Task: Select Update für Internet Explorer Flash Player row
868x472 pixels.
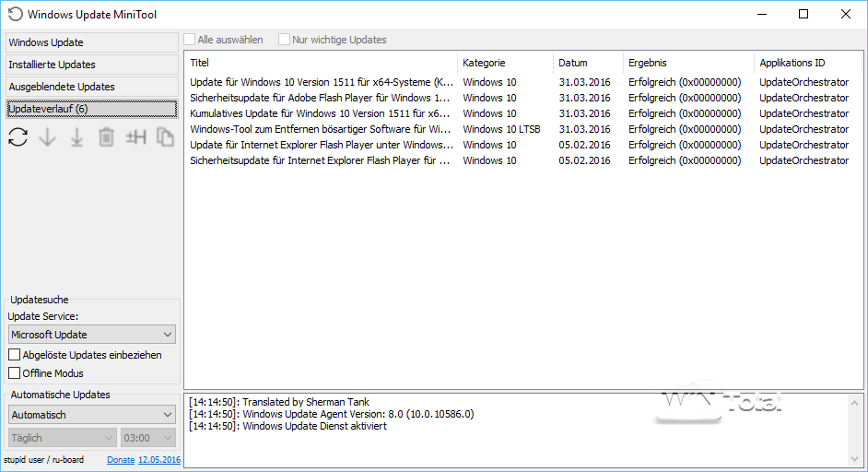Action: pos(523,145)
